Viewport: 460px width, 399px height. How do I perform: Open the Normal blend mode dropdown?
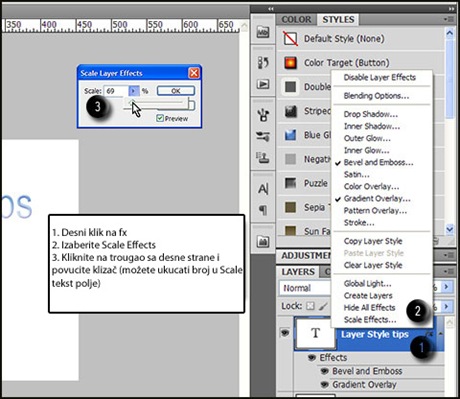click(305, 288)
